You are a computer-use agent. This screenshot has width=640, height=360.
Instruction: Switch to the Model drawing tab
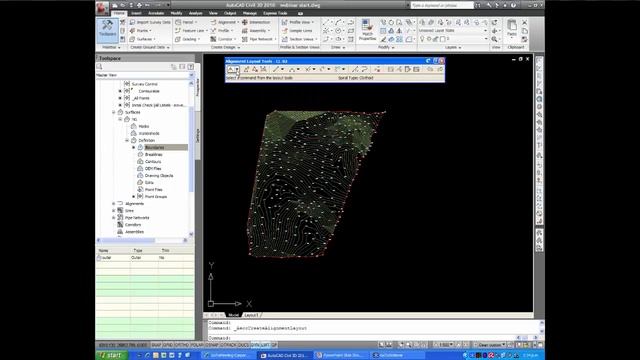point(233,315)
